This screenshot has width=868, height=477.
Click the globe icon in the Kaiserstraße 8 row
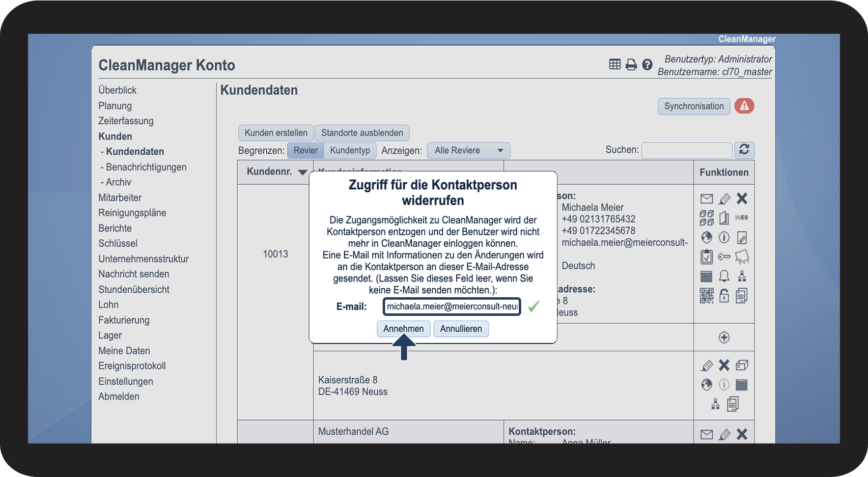(706, 385)
